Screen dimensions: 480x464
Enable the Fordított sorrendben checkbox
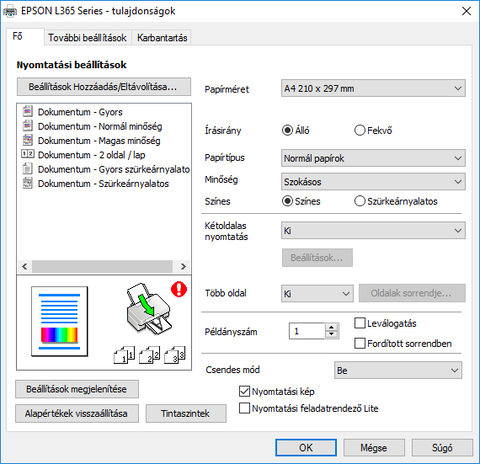click(360, 343)
